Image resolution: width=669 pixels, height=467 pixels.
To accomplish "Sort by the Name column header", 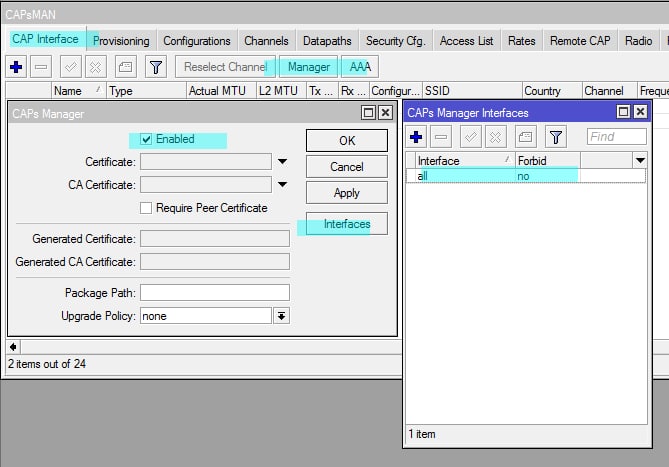I will click(79, 91).
